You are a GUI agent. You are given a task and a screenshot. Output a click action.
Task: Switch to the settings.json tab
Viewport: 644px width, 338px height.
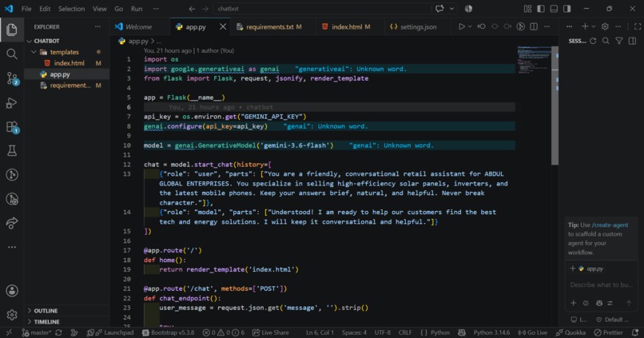[419, 26]
